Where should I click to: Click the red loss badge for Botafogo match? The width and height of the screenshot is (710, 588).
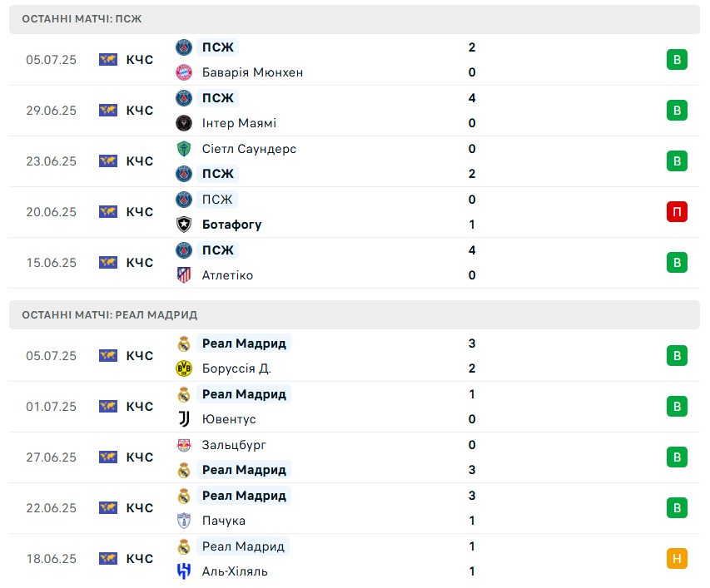(677, 212)
